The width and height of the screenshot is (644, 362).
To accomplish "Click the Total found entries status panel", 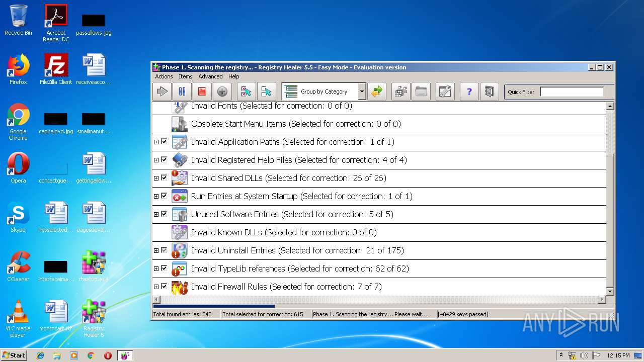I will point(186,314).
